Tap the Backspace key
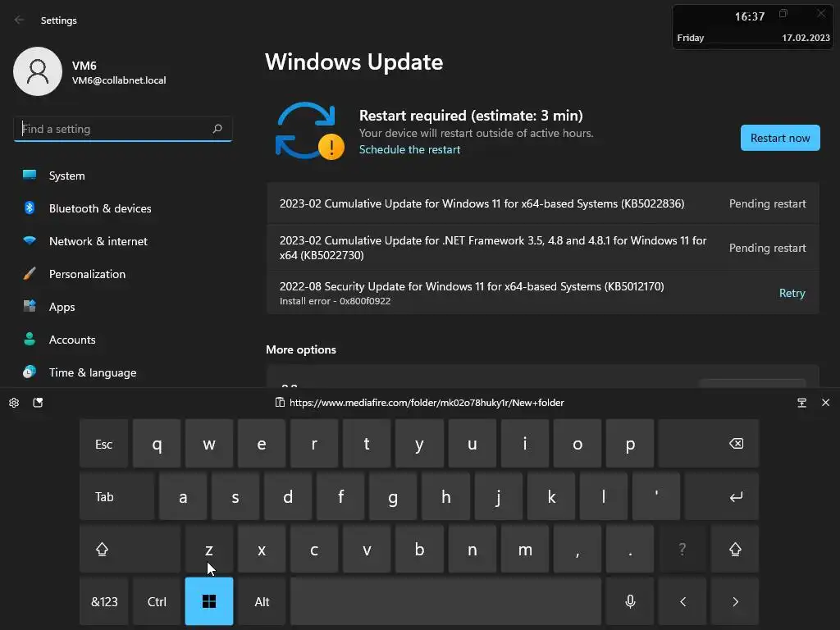 point(709,444)
